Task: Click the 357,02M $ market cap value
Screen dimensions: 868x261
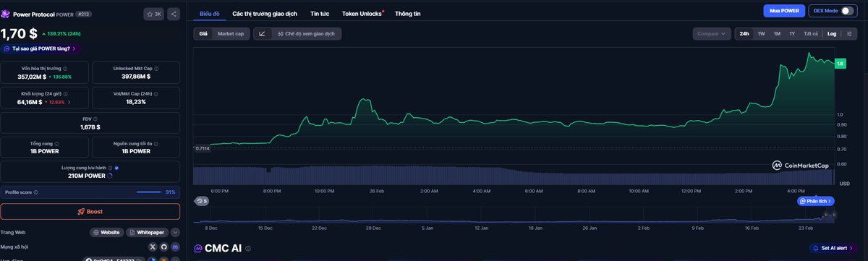Action: pos(32,77)
